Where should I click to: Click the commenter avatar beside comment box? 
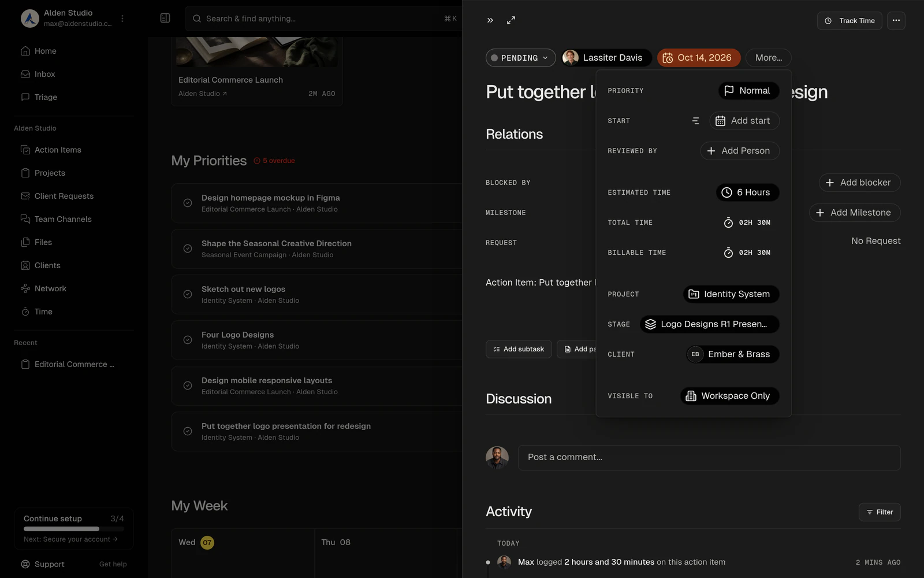coord(497,457)
